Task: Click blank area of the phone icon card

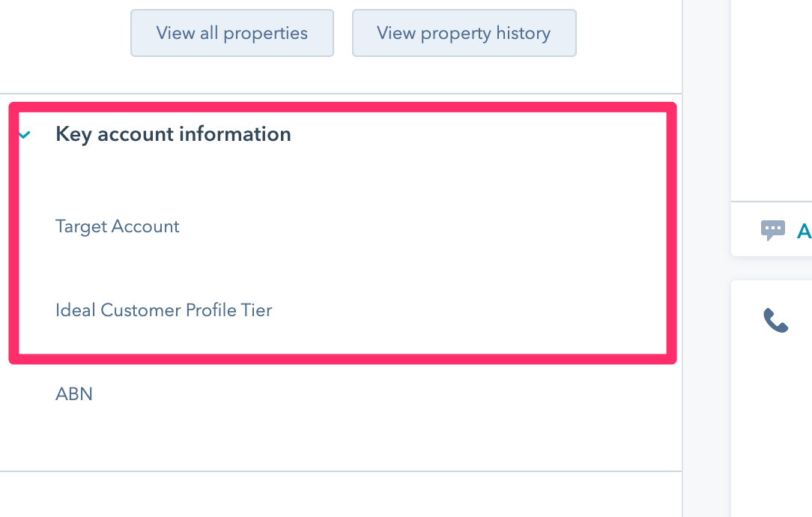Action: click(772, 420)
